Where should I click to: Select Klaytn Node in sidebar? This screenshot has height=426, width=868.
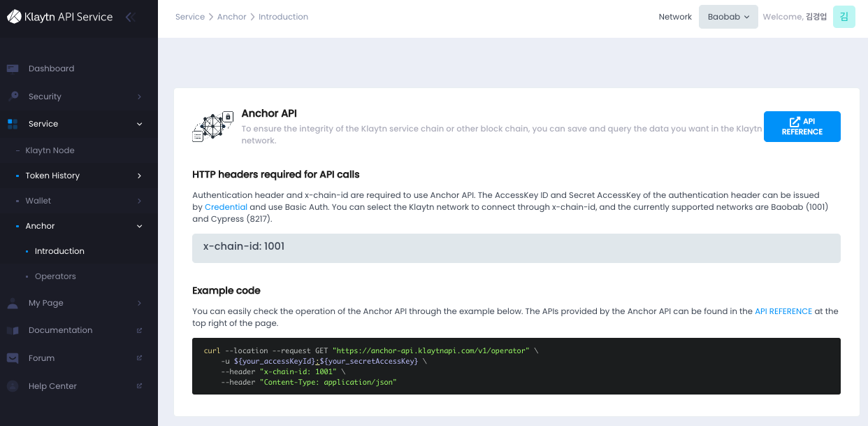(x=50, y=150)
